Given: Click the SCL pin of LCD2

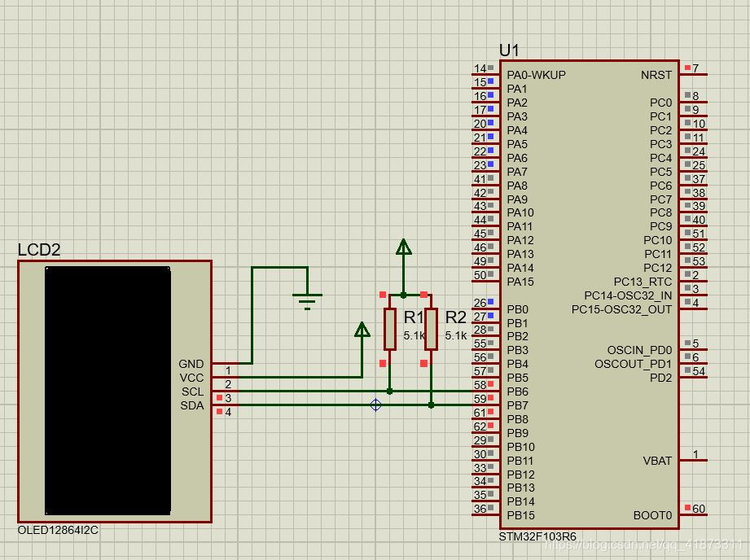Looking at the screenshot, I should click(x=191, y=392).
